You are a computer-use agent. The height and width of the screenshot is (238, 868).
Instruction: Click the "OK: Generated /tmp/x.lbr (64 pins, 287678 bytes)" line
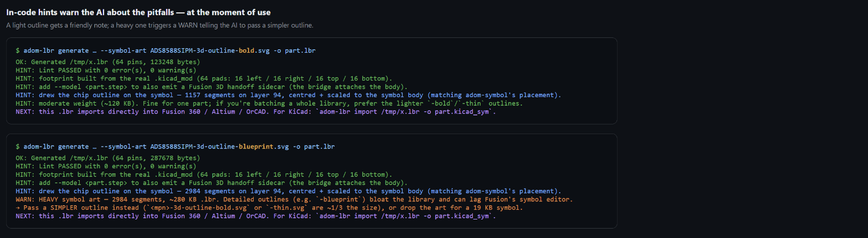[108, 158]
